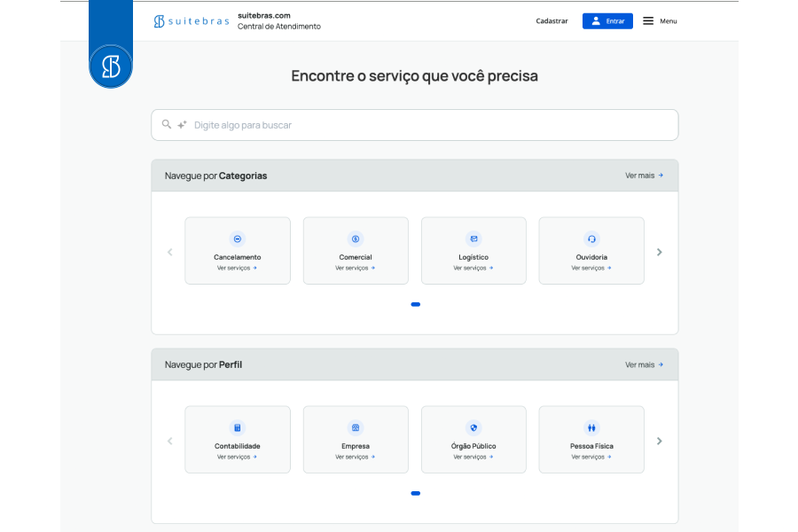
Task: Open the Cadastrar link
Action: [552, 20]
